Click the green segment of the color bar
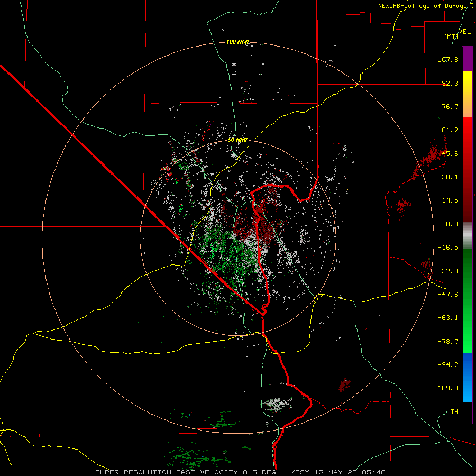 click(x=467, y=300)
